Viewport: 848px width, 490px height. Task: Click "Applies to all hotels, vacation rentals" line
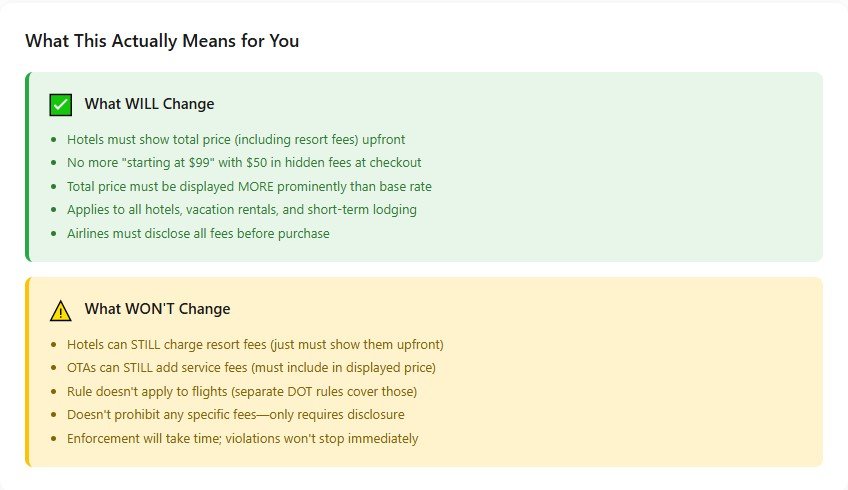241,210
